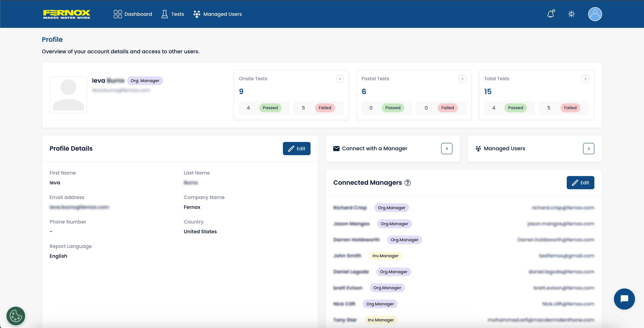Open Tests navigation item

173,14
